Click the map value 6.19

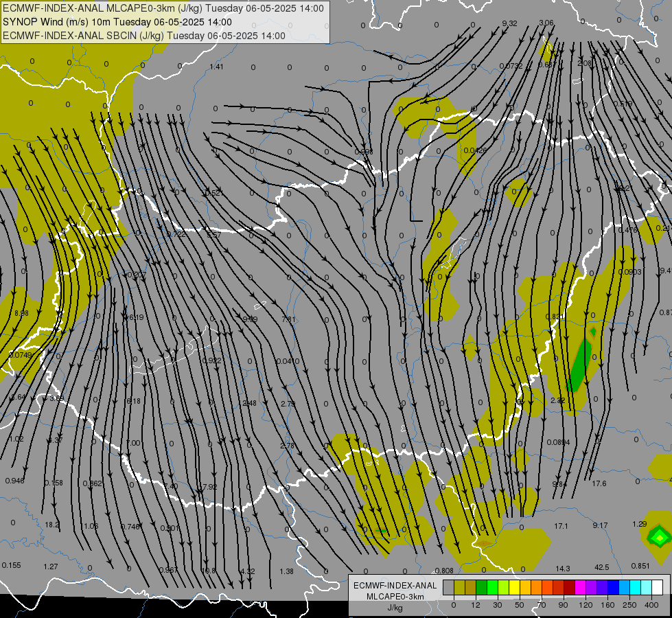click(137, 317)
